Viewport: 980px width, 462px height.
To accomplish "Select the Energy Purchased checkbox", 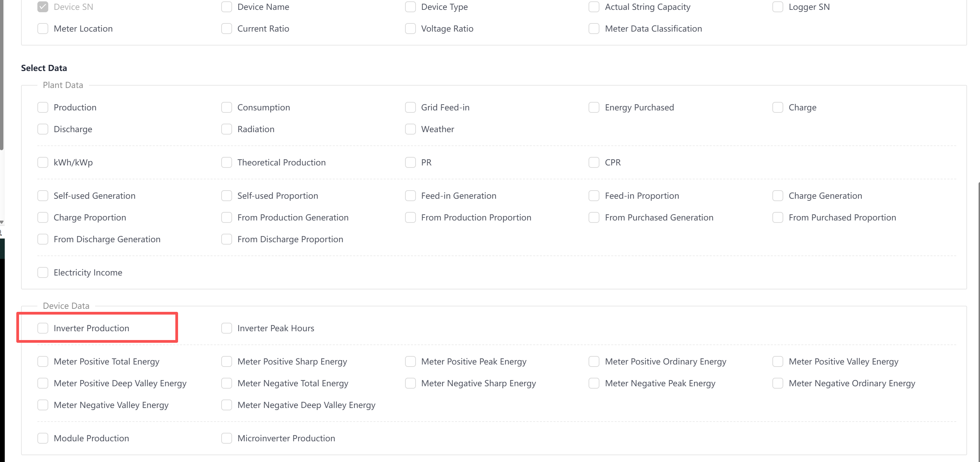I will (x=594, y=108).
